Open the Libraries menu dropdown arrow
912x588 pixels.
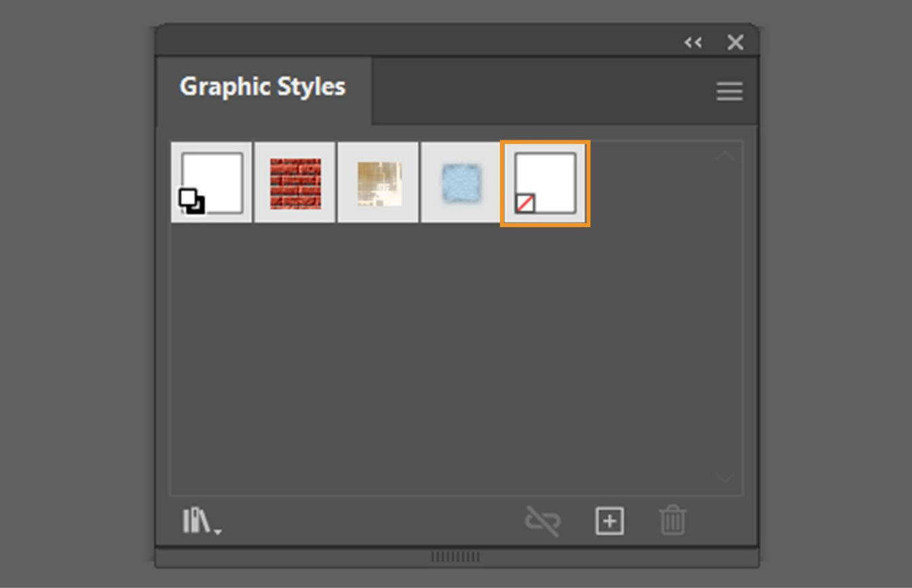click(216, 529)
